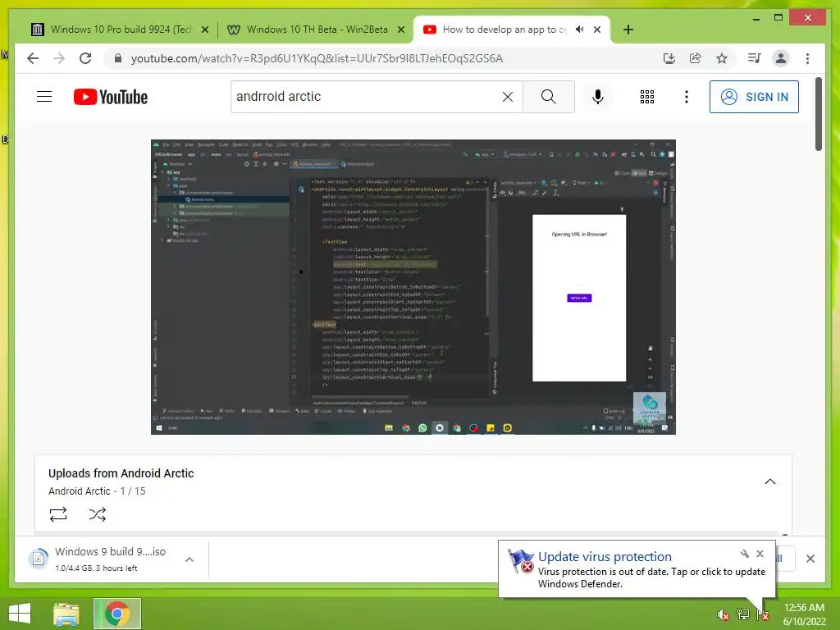Viewport: 840px width, 630px height.
Task: Open network tray icon
Action: (743, 614)
